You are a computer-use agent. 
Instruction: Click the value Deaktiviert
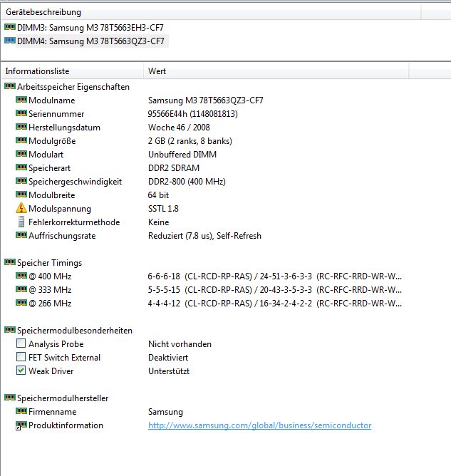[x=168, y=357]
